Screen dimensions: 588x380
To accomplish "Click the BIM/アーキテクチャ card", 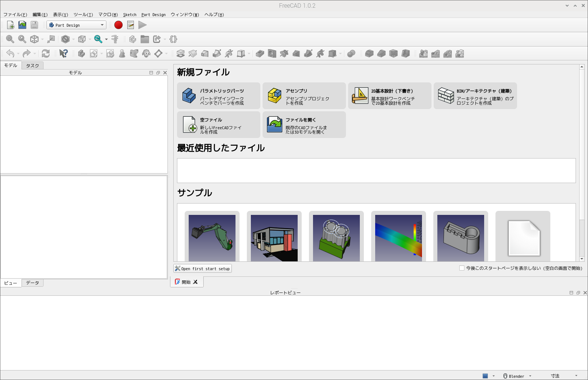I will [x=475, y=96].
